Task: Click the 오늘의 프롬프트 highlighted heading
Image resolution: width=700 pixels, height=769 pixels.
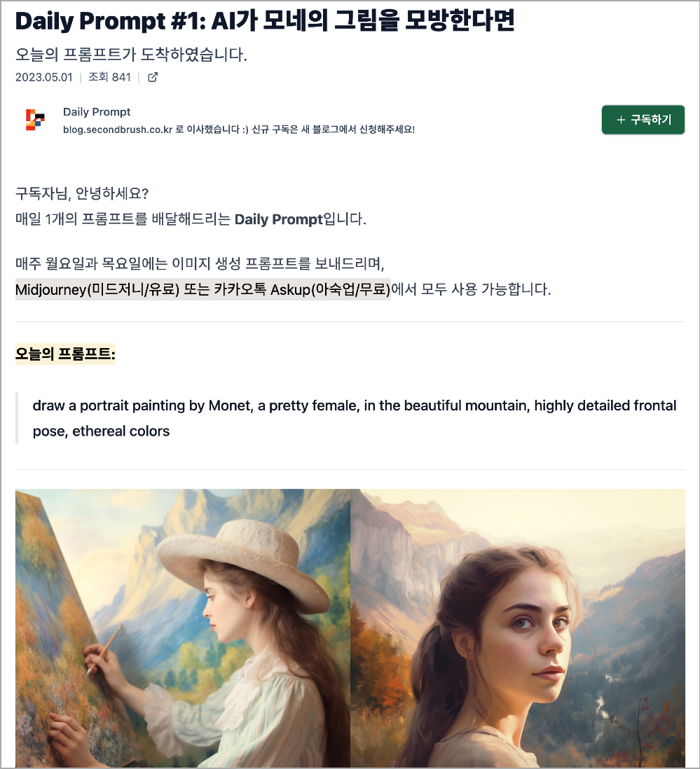Action: click(x=65, y=354)
